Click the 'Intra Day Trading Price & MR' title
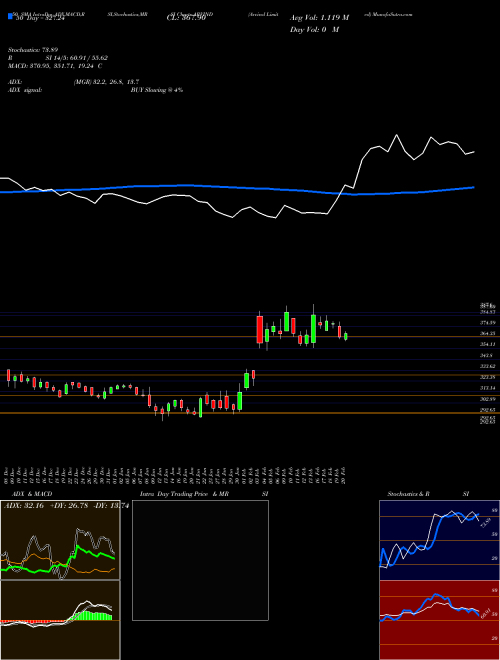This screenshot has height=660, width=500. pyautogui.click(x=184, y=494)
